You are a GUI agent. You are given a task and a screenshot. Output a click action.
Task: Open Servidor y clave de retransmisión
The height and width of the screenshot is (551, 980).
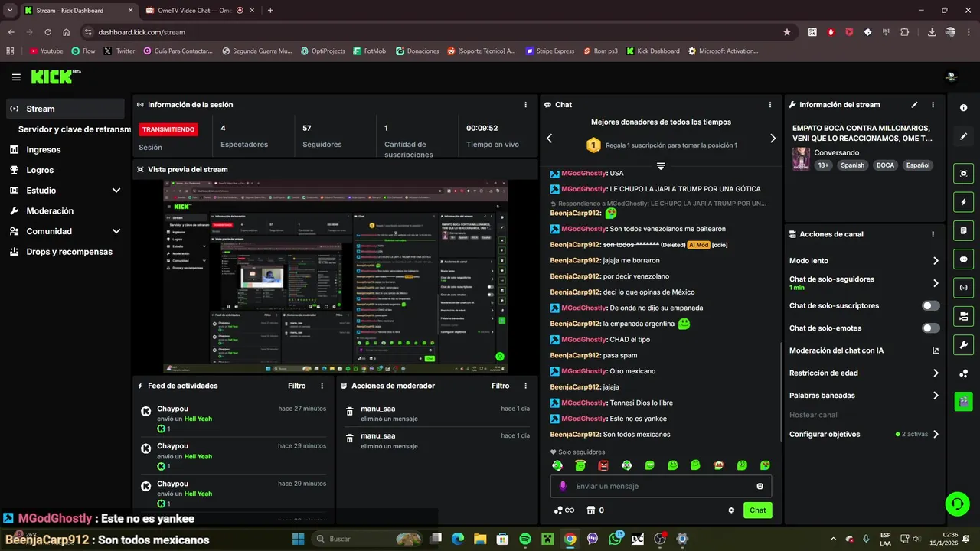tap(74, 129)
